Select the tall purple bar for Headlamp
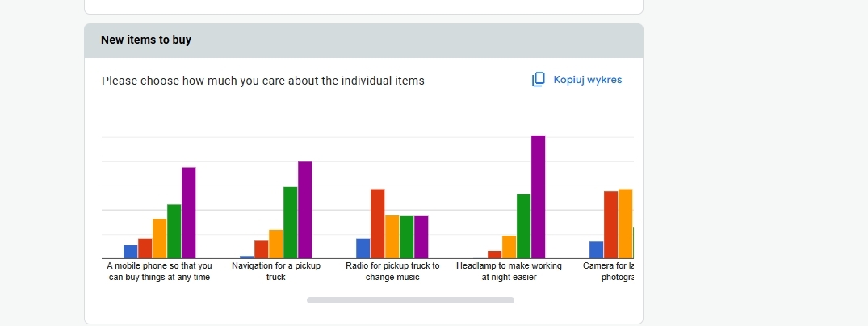This screenshot has height=326, width=868. pos(538,197)
